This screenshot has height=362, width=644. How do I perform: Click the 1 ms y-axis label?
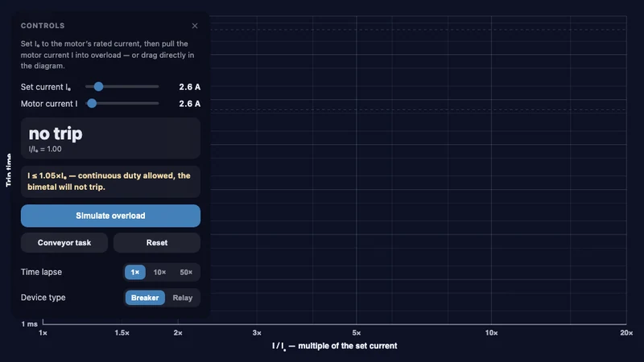(x=30, y=324)
